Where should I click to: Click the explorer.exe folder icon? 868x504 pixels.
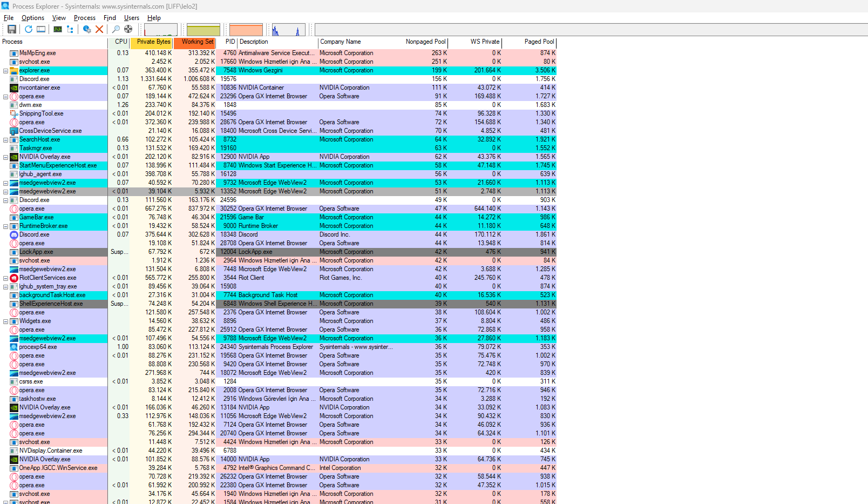(x=14, y=70)
